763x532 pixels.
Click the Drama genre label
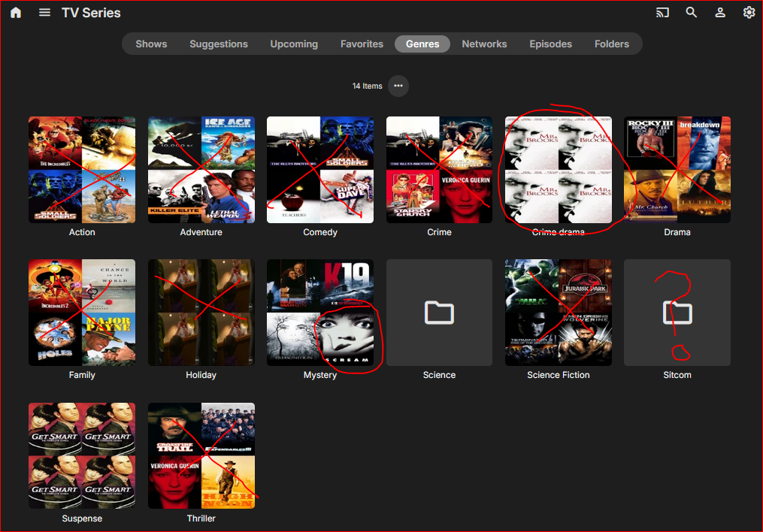(677, 232)
